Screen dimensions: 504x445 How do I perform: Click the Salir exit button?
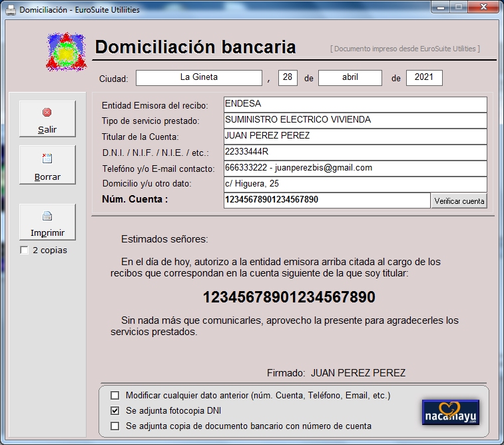click(x=47, y=119)
